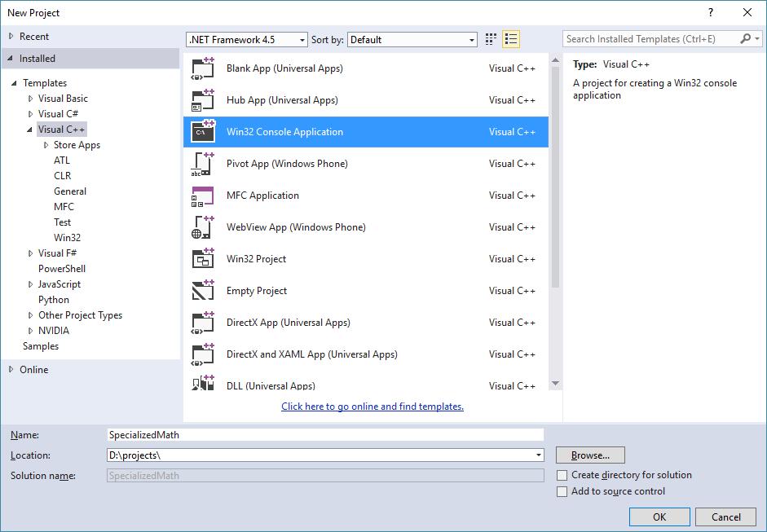
Task: Click the Win32 Console Application icon
Action: pos(202,132)
